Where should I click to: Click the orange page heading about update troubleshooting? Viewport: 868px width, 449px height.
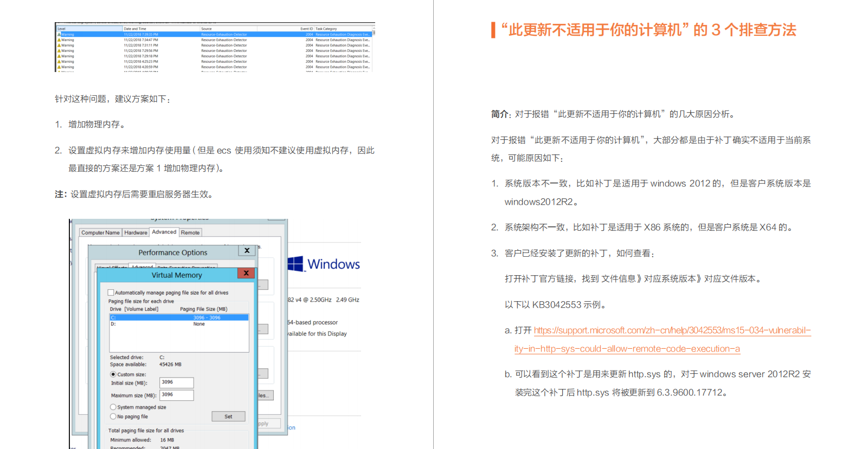click(x=648, y=30)
